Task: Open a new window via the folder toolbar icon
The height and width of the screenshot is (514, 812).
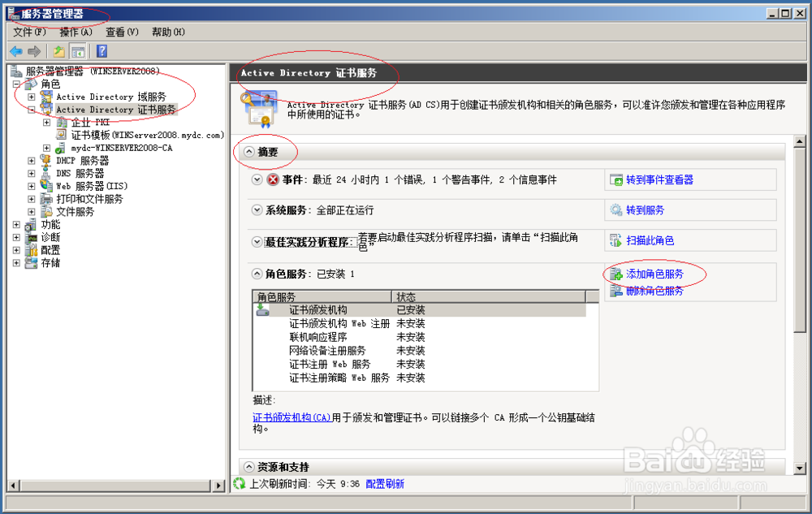Action: click(59, 50)
